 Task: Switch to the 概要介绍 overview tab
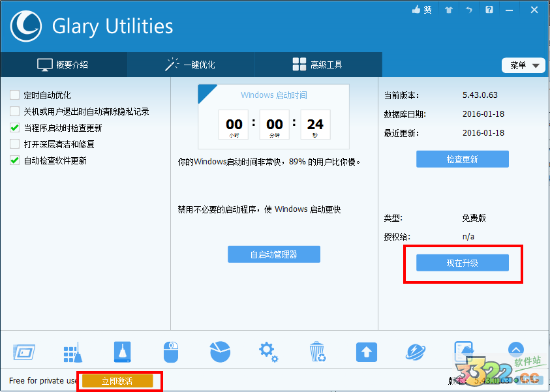(x=63, y=65)
